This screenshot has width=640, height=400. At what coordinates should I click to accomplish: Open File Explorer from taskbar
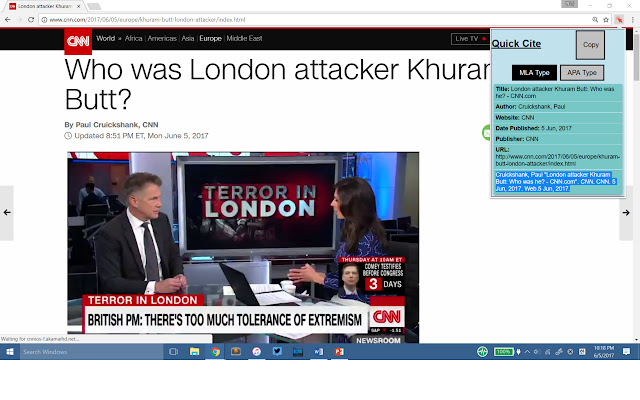(x=194, y=352)
